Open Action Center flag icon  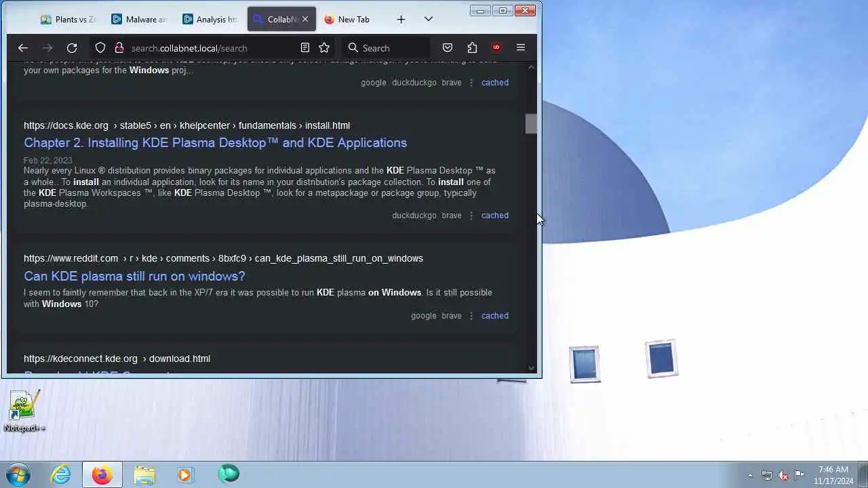pyautogui.click(x=799, y=474)
